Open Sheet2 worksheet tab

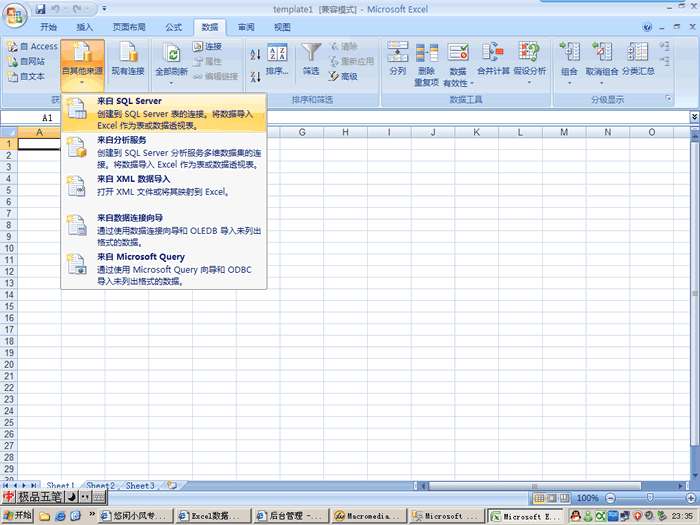[100, 485]
